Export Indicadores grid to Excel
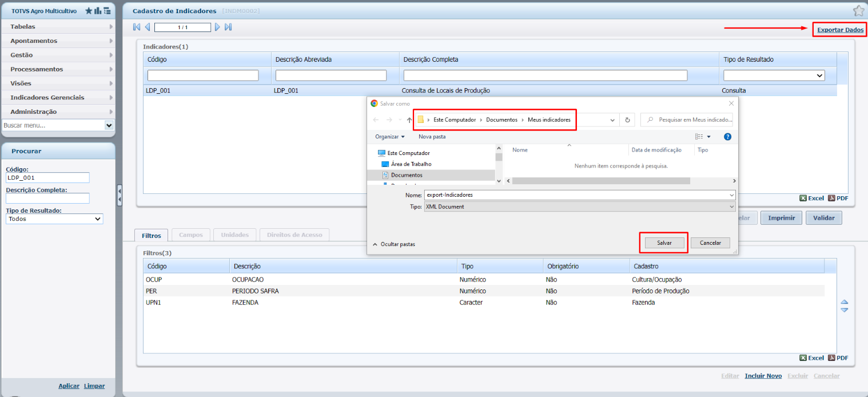This screenshot has height=397, width=868. click(x=811, y=198)
